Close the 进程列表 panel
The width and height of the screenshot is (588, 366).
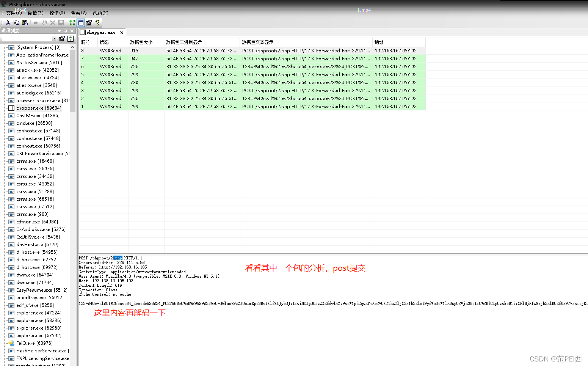[72, 31]
